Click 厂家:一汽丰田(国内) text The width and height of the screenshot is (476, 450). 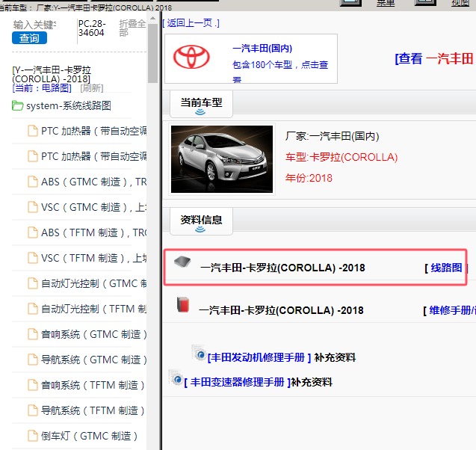pyautogui.click(x=332, y=136)
